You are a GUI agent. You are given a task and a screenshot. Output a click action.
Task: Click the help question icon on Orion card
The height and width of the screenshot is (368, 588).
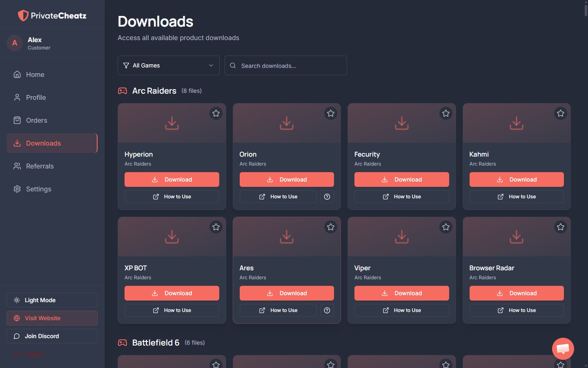tap(327, 197)
